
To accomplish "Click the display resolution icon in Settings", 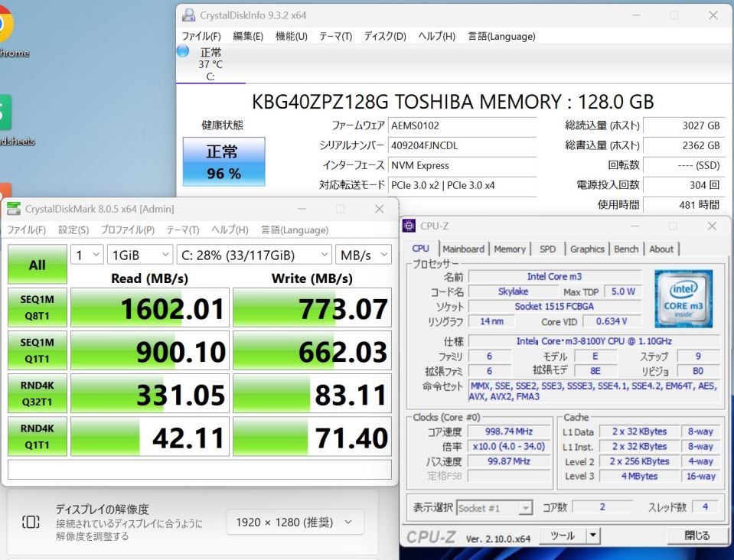I will [x=31, y=522].
